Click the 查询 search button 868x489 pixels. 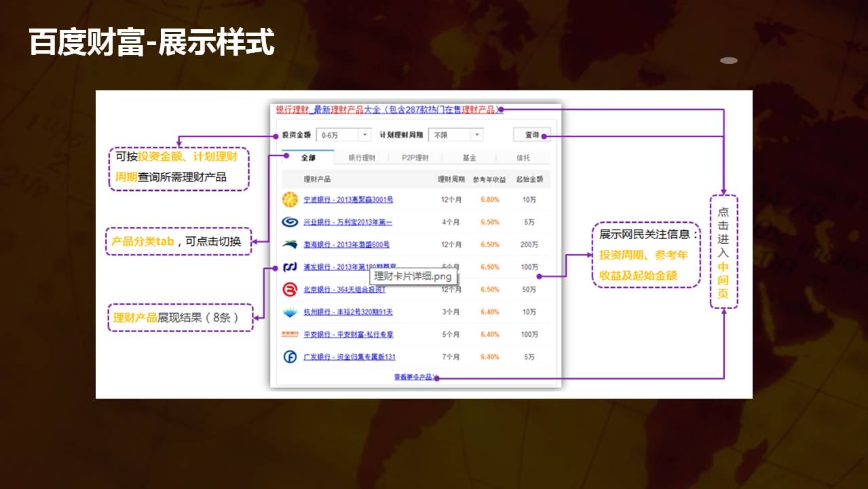pos(532,135)
